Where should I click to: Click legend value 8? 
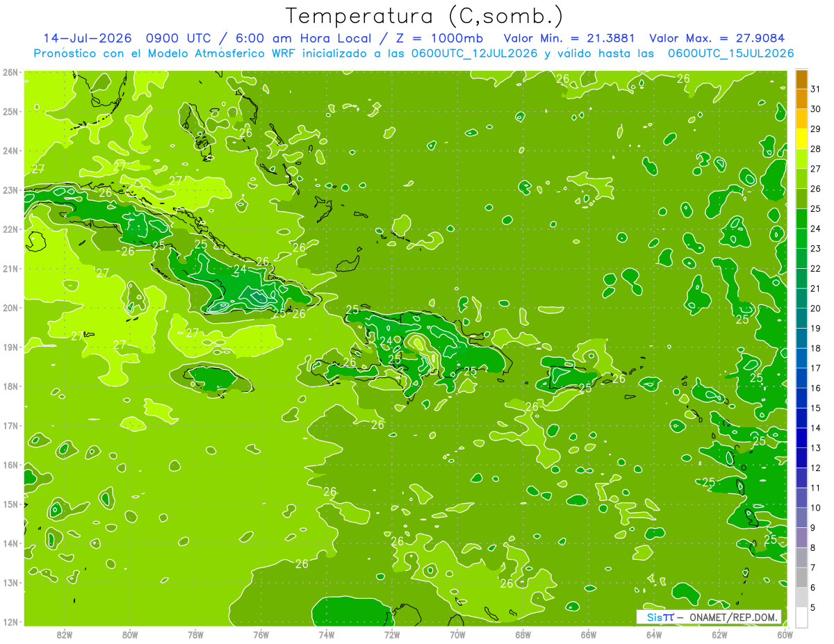click(x=813, y=548)
